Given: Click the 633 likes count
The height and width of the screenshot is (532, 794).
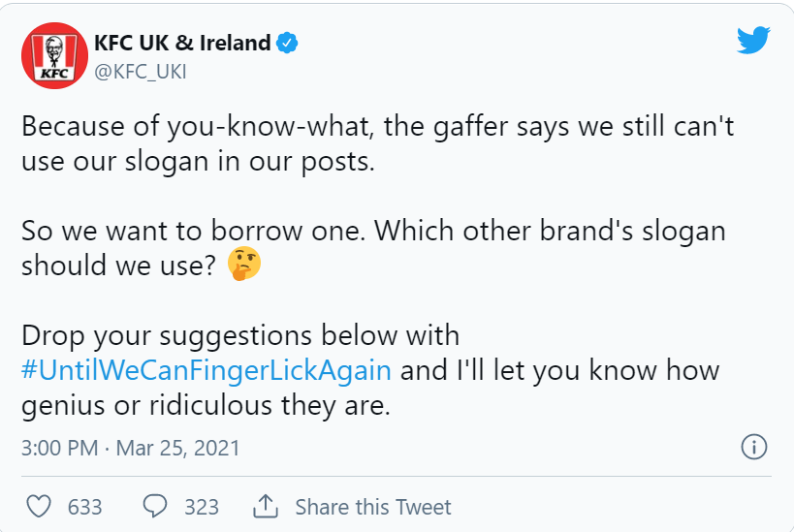Looking at the screenshot, I should (85, 507).
